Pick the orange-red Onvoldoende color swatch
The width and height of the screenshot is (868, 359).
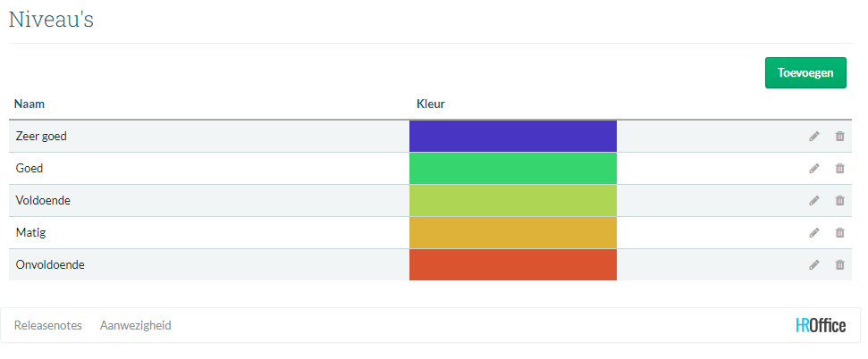[512, 265]
